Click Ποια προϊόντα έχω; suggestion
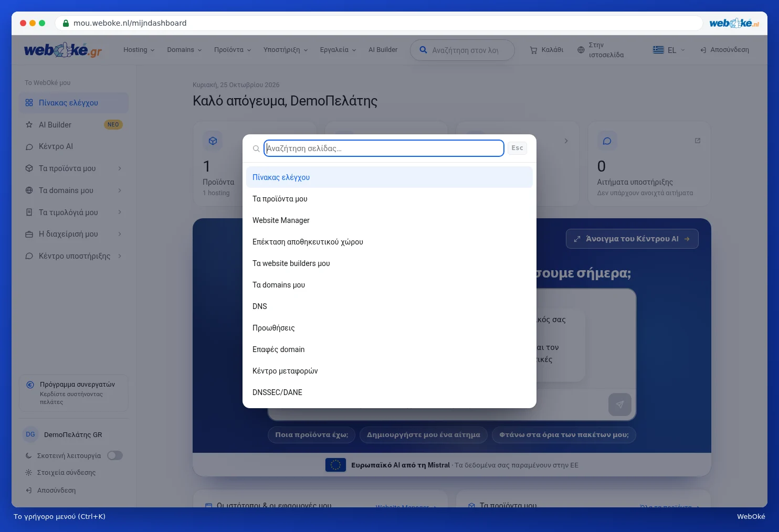 click(312, 435)
